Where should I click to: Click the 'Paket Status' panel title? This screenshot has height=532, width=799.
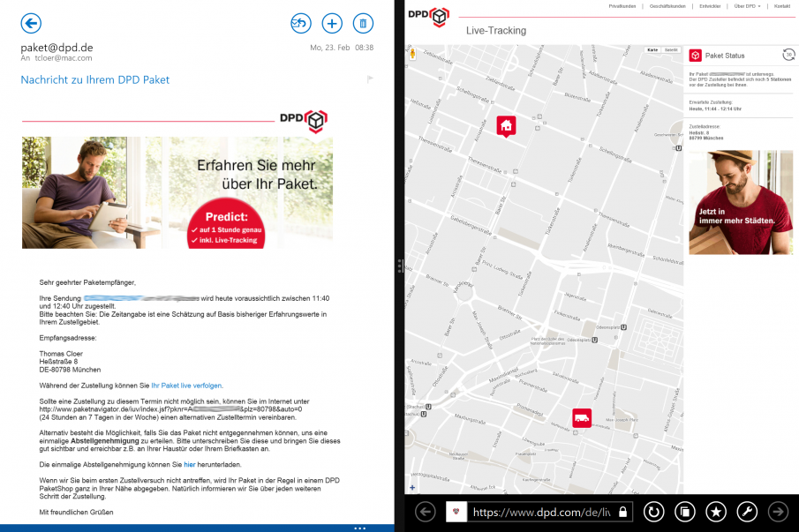pos(725,56)
